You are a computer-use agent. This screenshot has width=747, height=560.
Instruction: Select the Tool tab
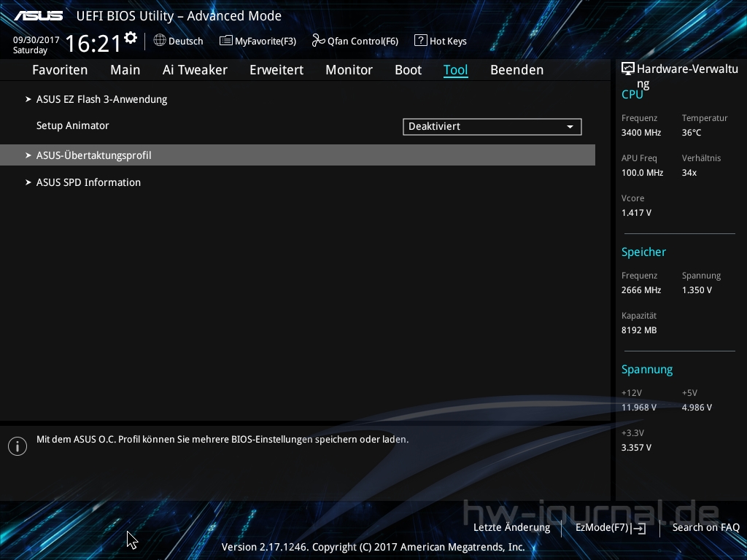coord(455,70)
